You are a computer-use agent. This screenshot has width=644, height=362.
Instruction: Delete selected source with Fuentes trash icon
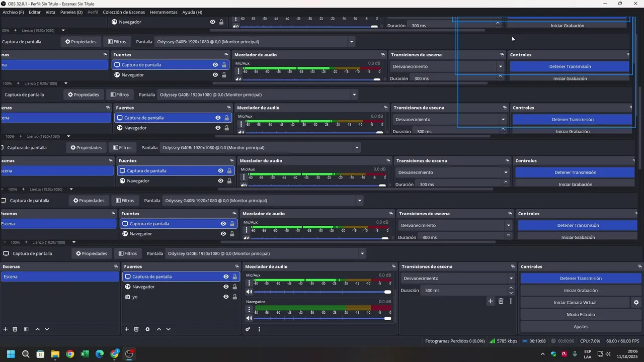pos(136,329)
